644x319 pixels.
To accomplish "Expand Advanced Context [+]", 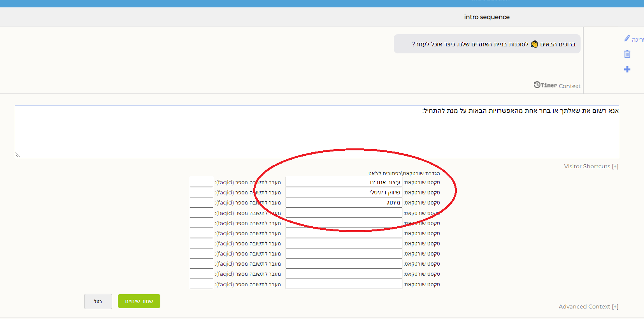I will 588,307.
